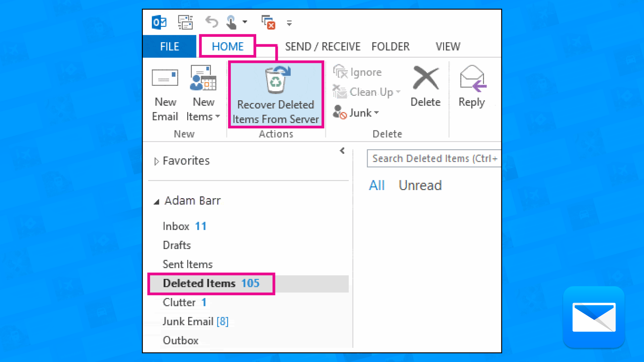Expand the Favorites section
This screenshot has width=644, height=362.
(157, 161)
